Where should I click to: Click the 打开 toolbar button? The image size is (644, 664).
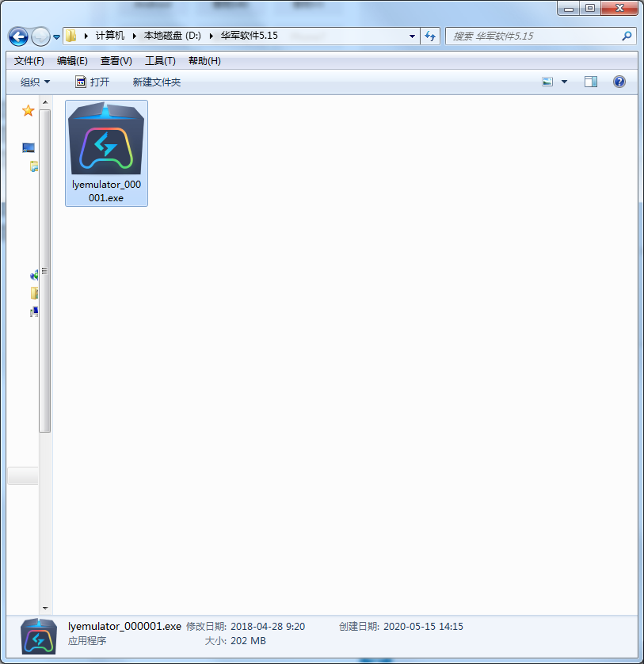click(93, 82)
